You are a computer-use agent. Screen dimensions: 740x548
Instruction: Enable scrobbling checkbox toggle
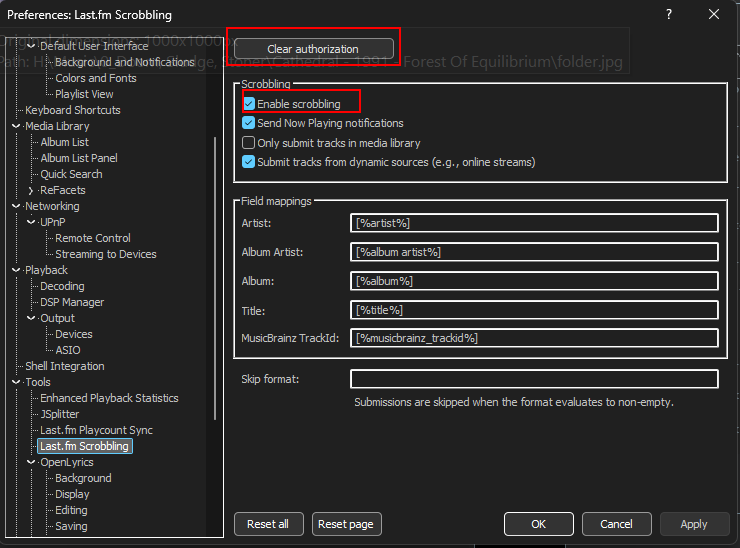[249, 104]
